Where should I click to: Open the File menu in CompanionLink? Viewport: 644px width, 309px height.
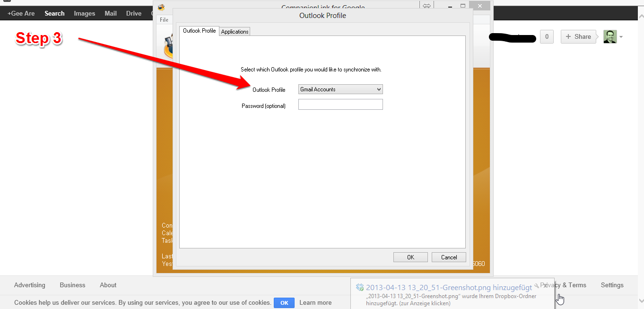[164, 20]
